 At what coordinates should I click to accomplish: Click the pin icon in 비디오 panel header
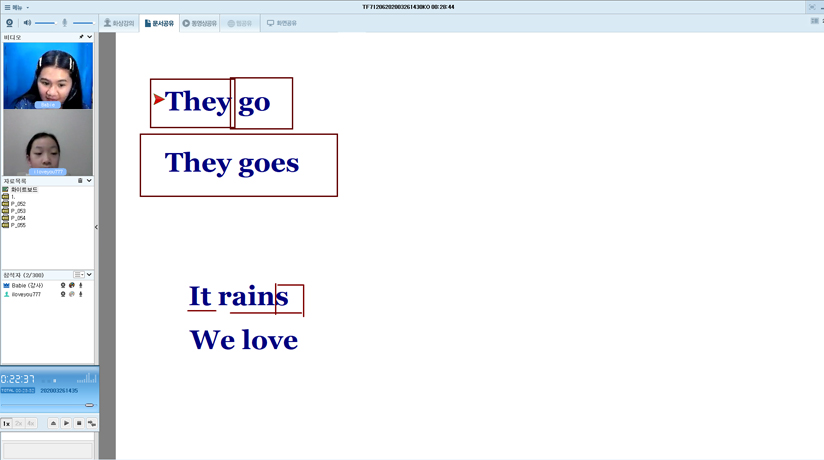pos(81,37)
